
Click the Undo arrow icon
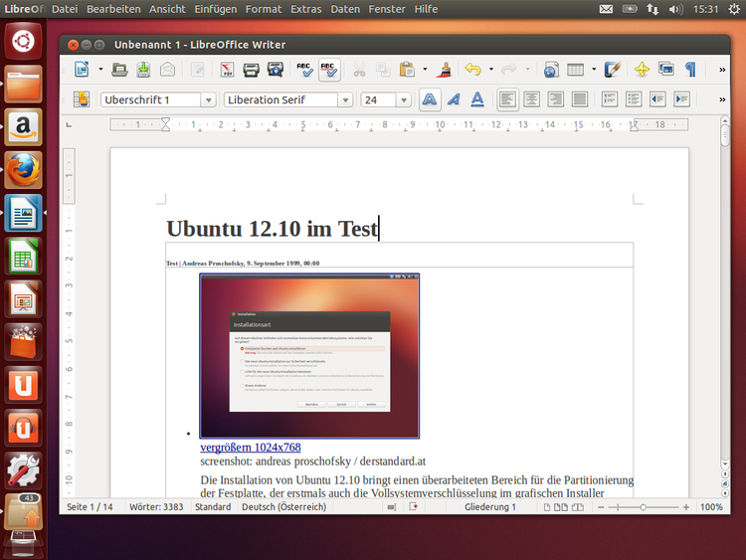(472, 70)
